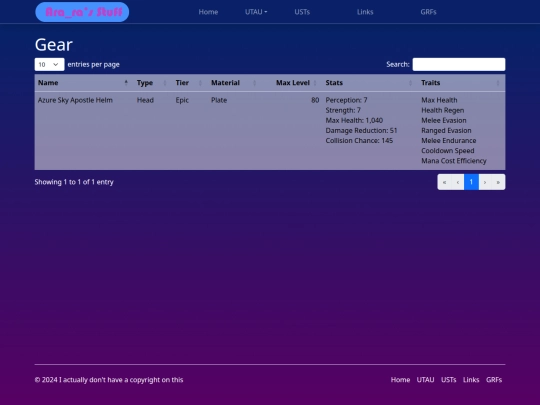Click the Collision Chance: 145 stat

coord(359,141)
